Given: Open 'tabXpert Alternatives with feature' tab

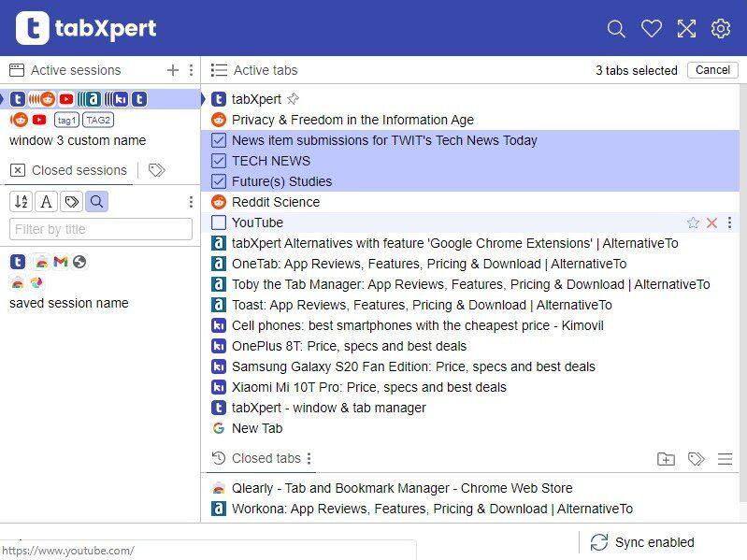Looking at the screenshot, I should click(470, 243).
